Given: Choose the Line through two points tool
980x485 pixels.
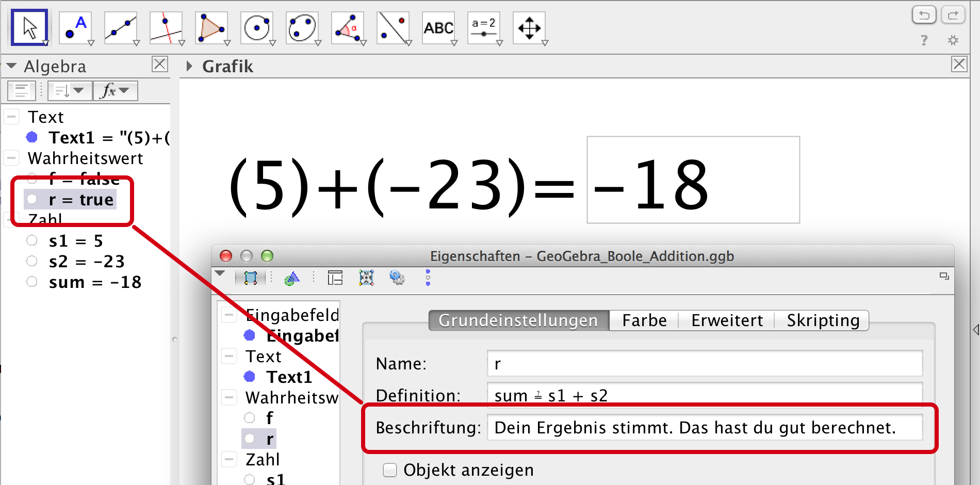Looking at the screenshot, I should click(121, 28).
